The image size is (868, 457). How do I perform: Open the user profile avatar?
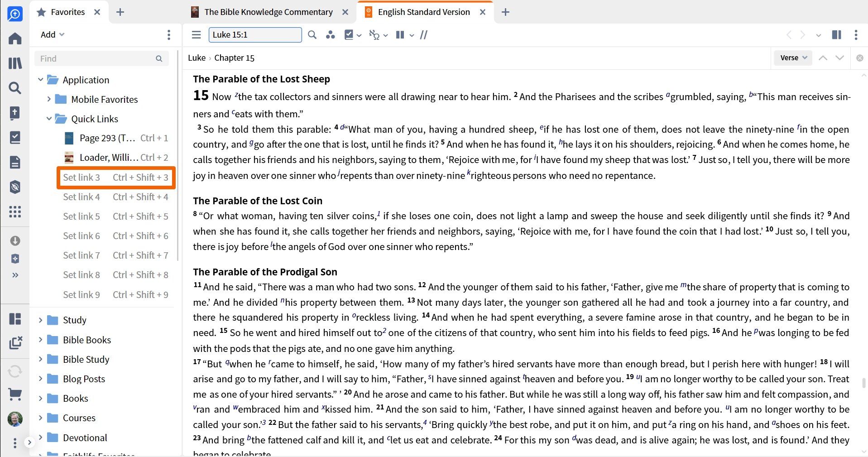(15, 419)
